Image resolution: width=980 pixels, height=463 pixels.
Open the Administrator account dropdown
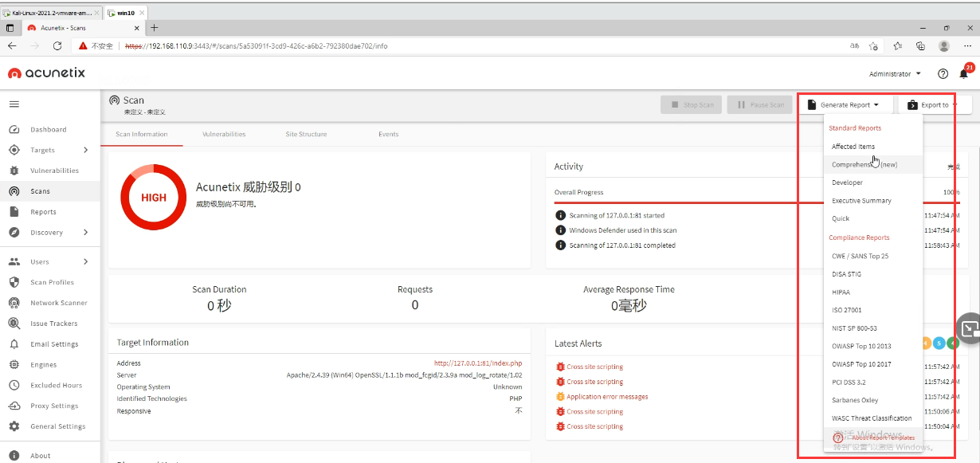click(895, 73)
